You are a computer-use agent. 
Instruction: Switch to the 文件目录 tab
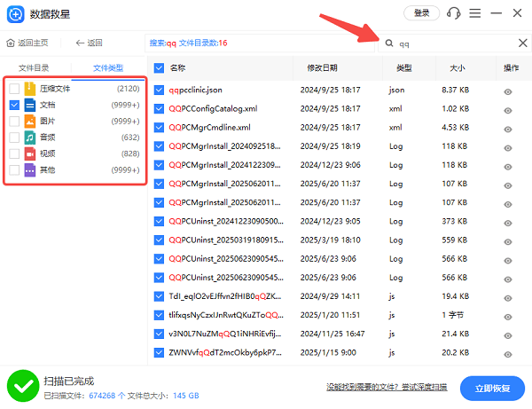[35, 67]
